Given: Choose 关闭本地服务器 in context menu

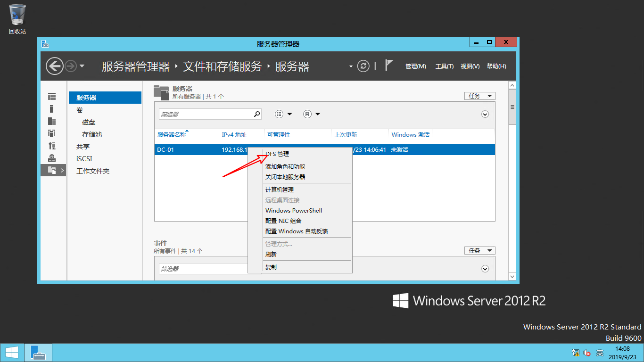Looking at the screenshot, I should [300, 177].
